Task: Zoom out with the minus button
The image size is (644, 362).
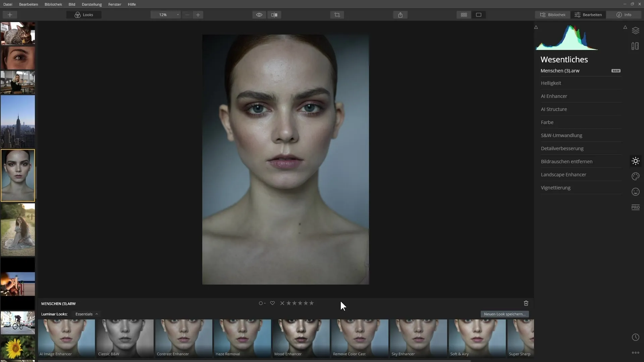Action: click(187, 15)
